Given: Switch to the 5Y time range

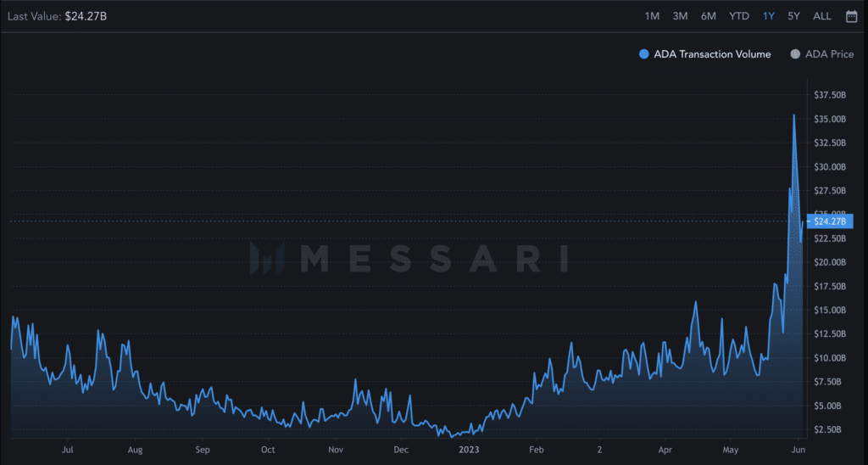Looking at the screenshot, I should tap(793, 17).
